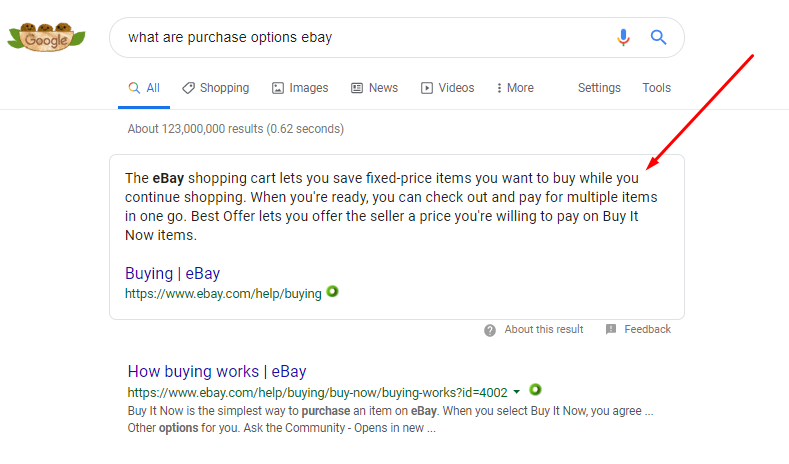The width and height of the screenshot is (789, 464).
Task: Click the green circle icon beside the buying-works URL
Action: [x=536, y=389]
